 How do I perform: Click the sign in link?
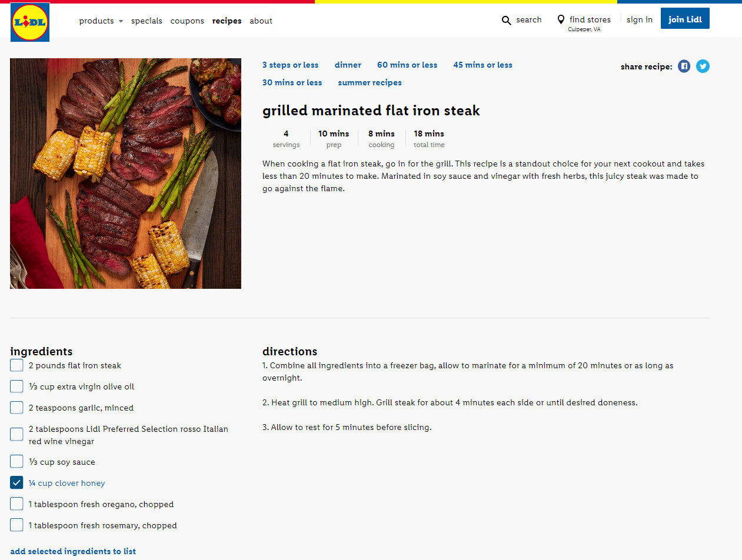pos(639,20)
